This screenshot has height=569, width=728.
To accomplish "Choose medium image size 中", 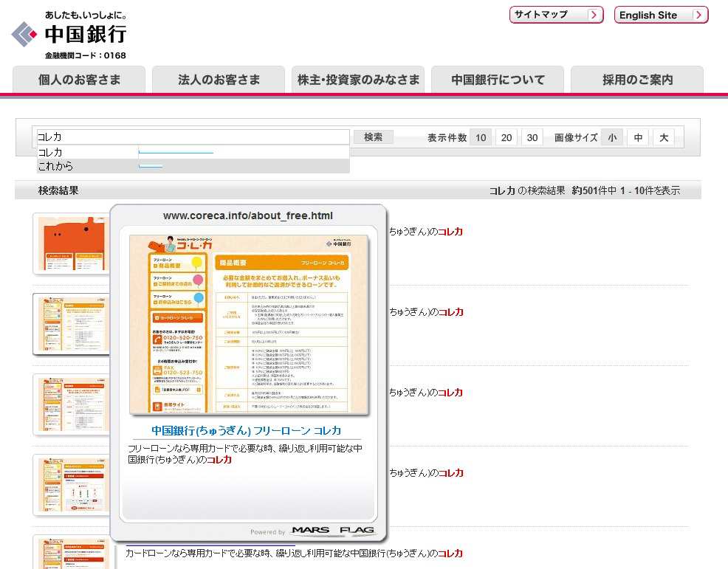I will coord(639,137).
